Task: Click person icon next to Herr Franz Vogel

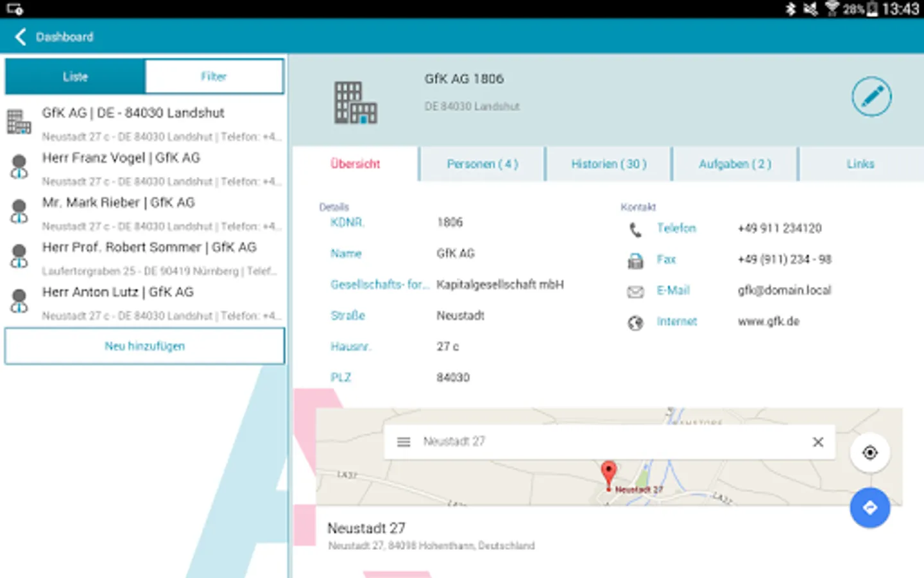Action: click(x=19, y=166)
